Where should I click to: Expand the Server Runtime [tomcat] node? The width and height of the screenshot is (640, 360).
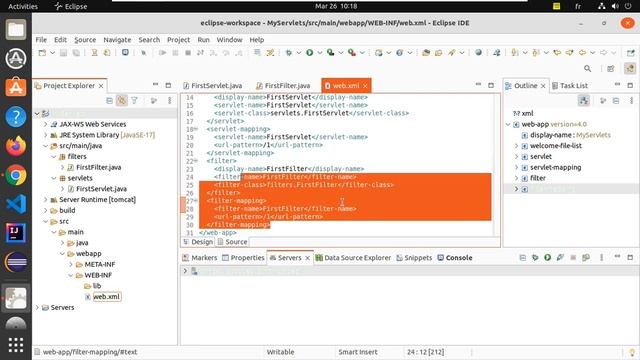(x=46, y=200)
